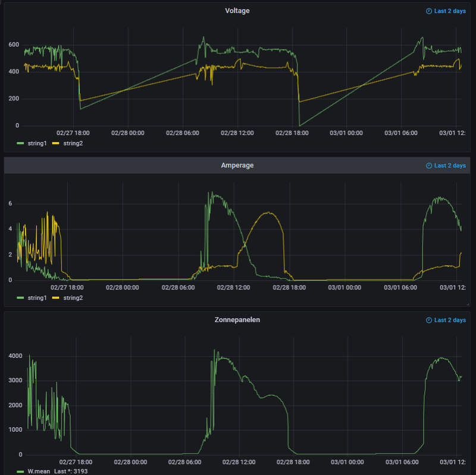Open color picker for Voltage string2 yellow swatch
The image size is (476, 475).
pyautogui.click(x=56, y=143)
